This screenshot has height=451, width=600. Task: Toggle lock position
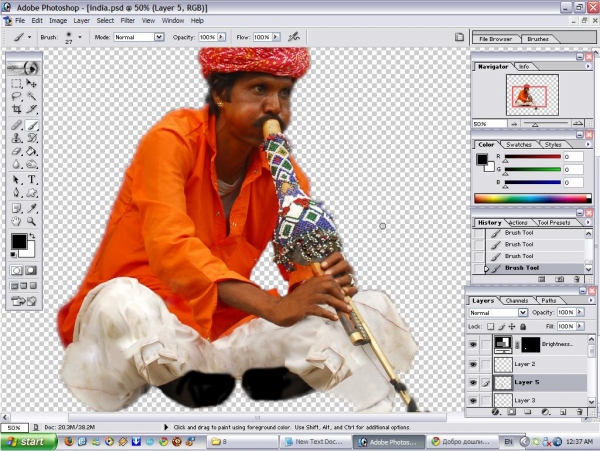click(x=512, y=326)
